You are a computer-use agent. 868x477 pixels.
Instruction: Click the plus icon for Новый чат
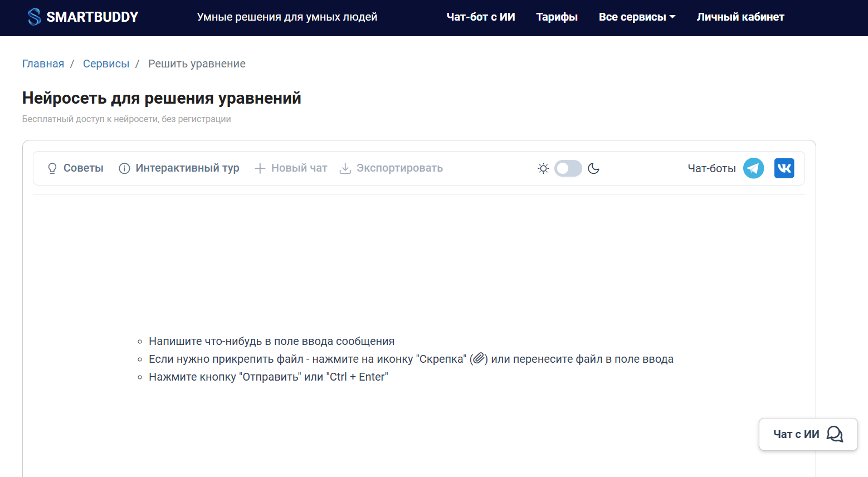(x=260, y=168)
